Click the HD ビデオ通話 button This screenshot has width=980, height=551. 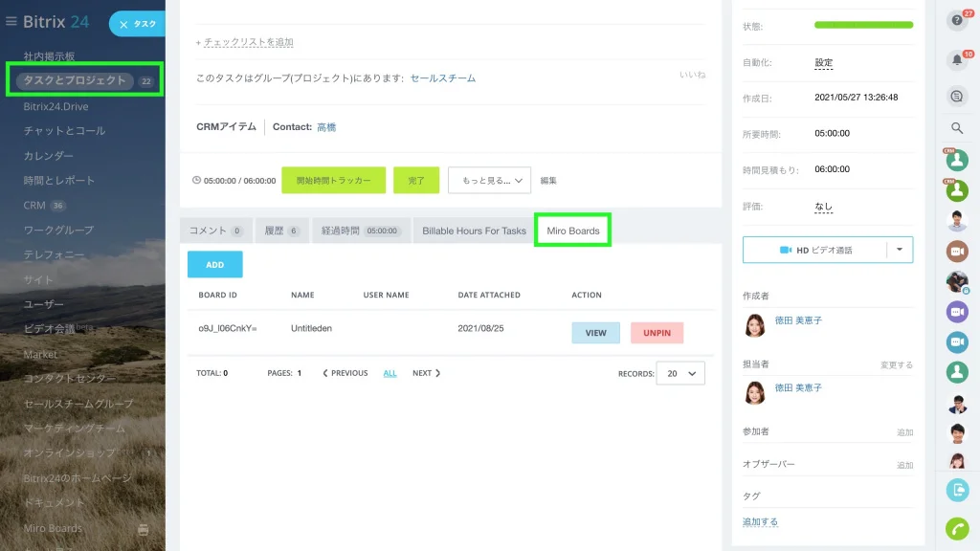click(x=815, y=250)
